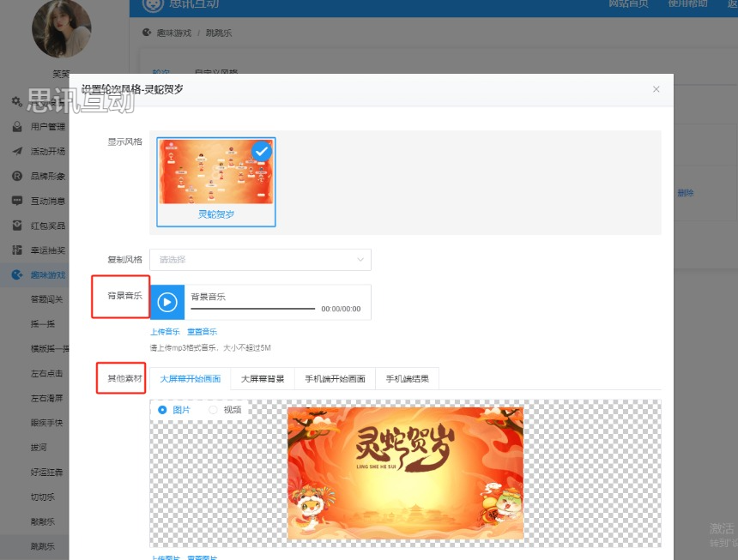This screenshot has width=738, height=560.
Task: Open 拔河 game entry
Action: point(39,447)
